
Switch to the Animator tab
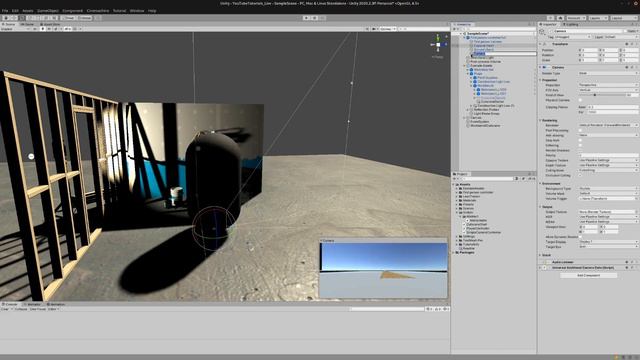33,304
